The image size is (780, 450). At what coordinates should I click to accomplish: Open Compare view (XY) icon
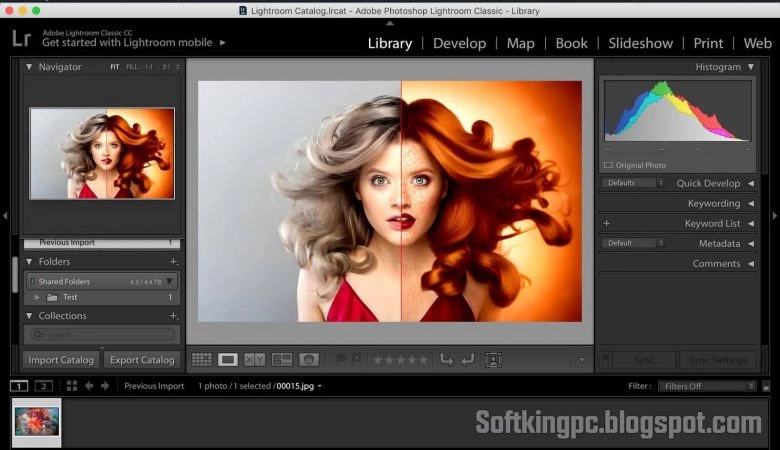click(254, 359)
